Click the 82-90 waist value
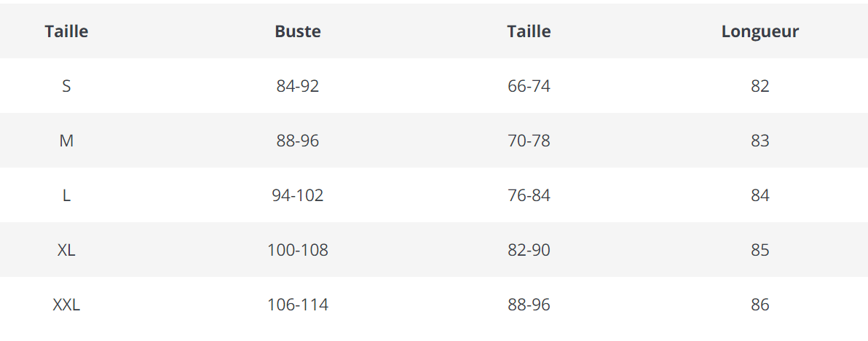This screenshot has width=868, height=341. pyautogui.click(x=529, y=251)
